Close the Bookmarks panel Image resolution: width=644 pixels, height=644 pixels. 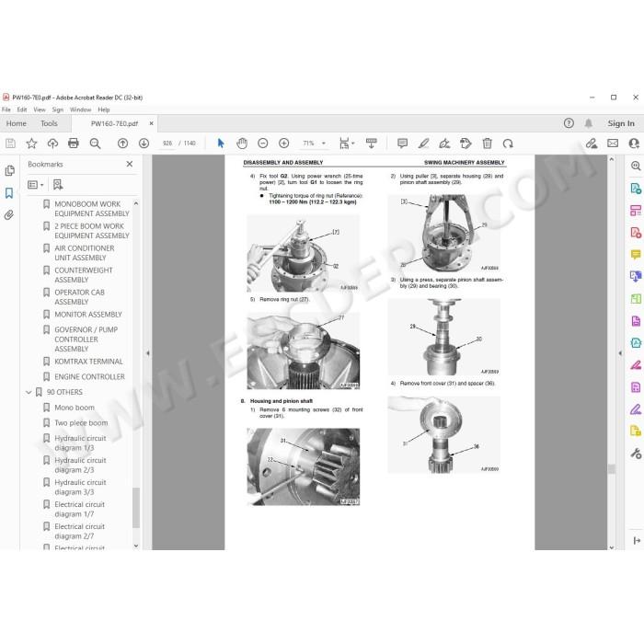(130, 164)
